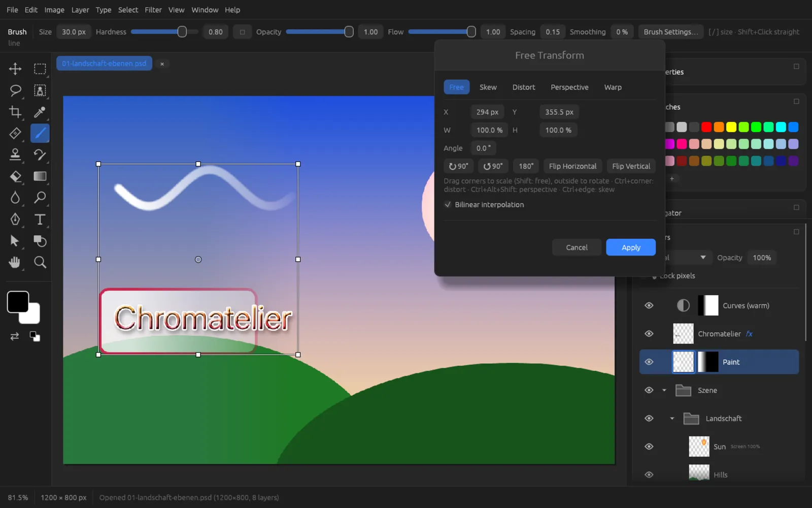Collapse the Landschaft folder

672,419
